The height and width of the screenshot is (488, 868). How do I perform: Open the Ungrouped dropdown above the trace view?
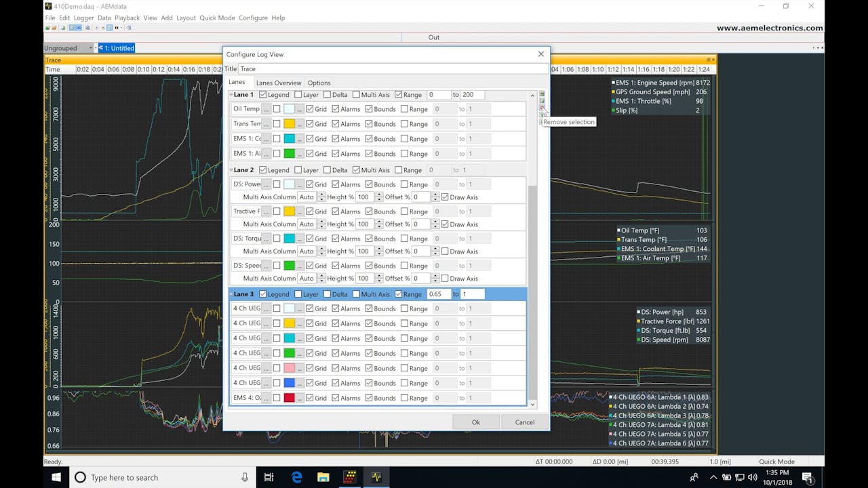click(89, 48)
